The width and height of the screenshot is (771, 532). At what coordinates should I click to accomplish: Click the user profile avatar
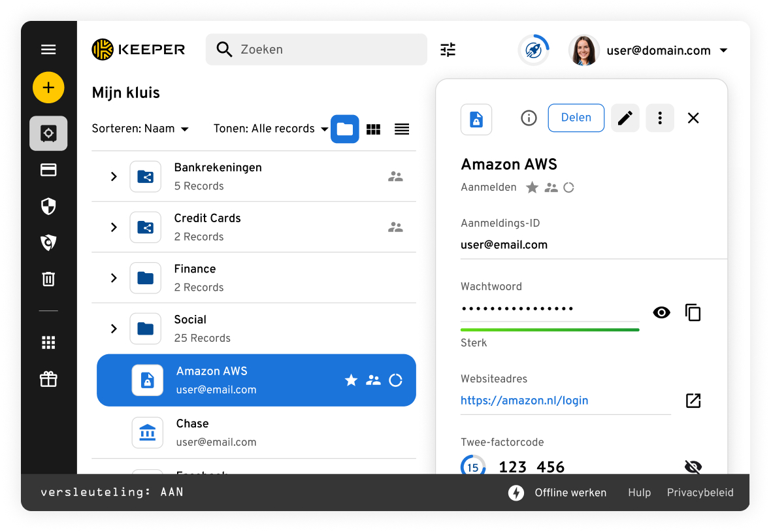click(x=583, y=50)
